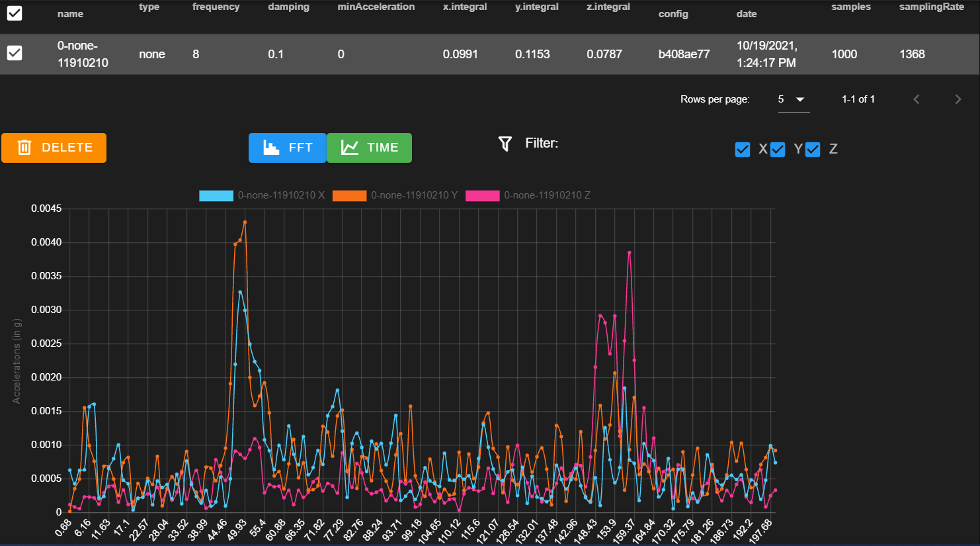Sort table by x.integral column

coord(465,7)
